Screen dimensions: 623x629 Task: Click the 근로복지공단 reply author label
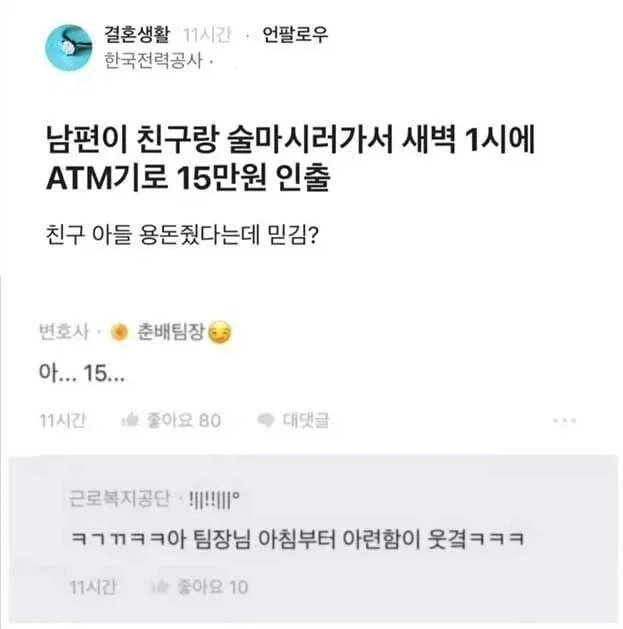pos(120,498)
